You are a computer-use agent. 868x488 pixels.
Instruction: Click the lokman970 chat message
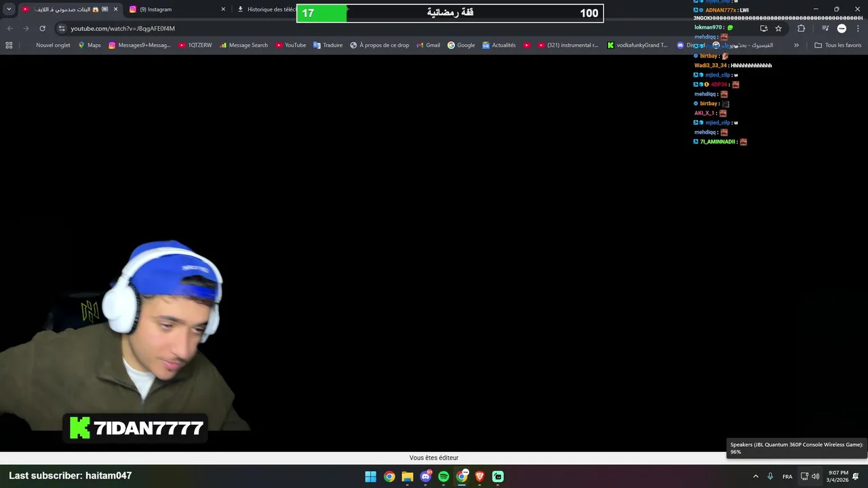click(713, 28)
